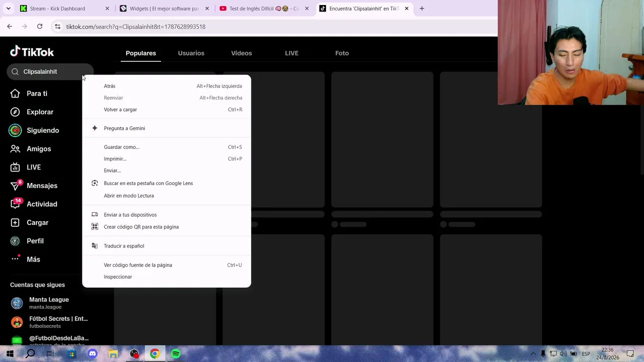Close the TikTok Clipsalainhit tab
Image resolution: width=644 pixels, height=362 pixels.
(x=407, y=9)
